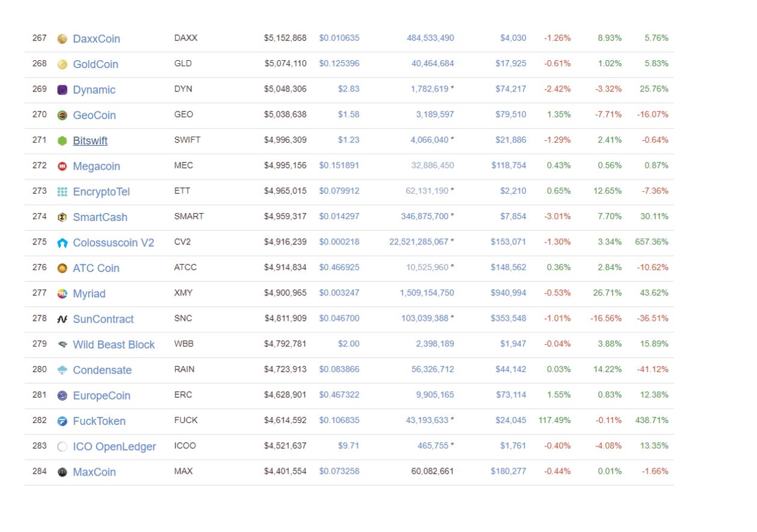Click the Bitswift green hexagon icon

tap(62, 141)
